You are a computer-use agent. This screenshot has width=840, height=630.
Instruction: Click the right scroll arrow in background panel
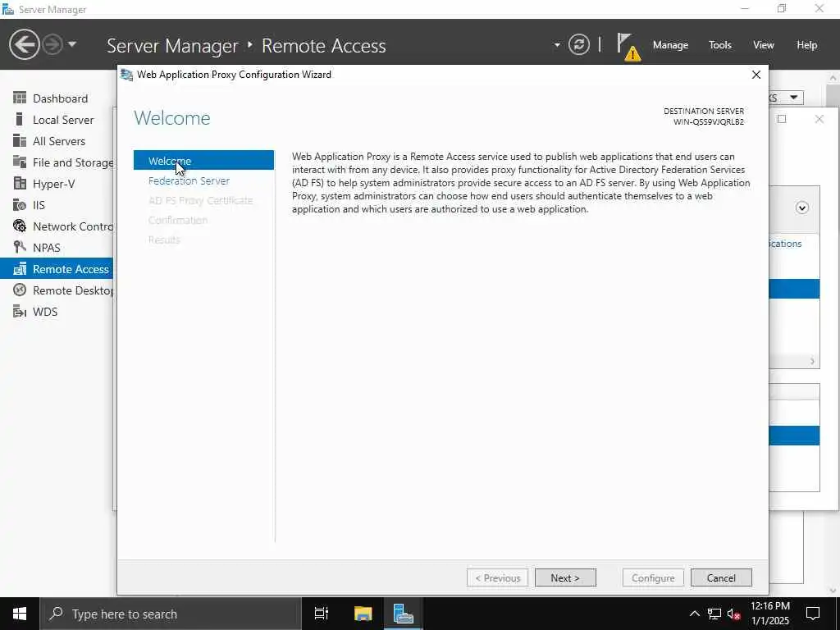[x=812, y=361]
